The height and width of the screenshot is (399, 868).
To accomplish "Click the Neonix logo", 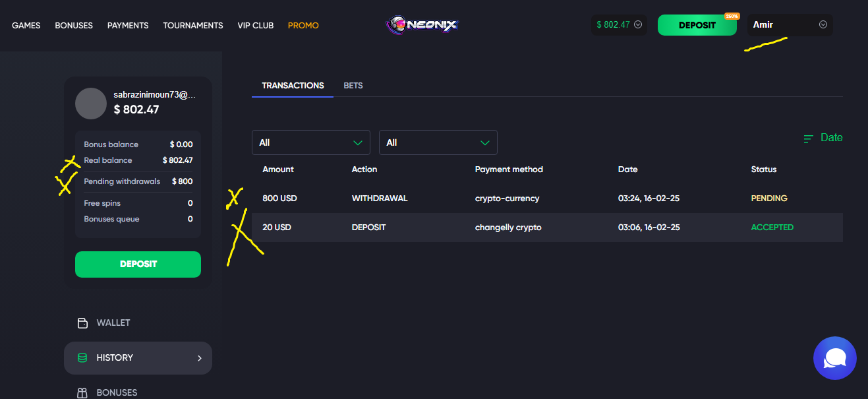I will [422, 25].
